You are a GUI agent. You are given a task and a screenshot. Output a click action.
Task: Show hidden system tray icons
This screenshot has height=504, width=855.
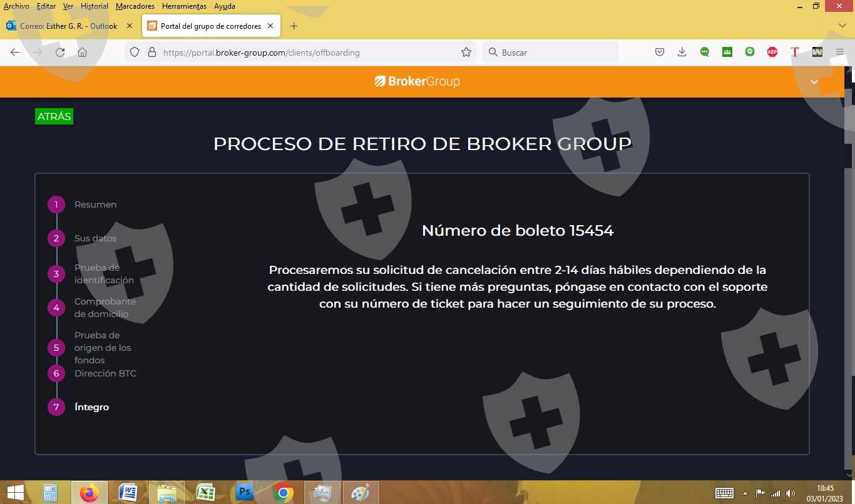(x=745, y=493)
